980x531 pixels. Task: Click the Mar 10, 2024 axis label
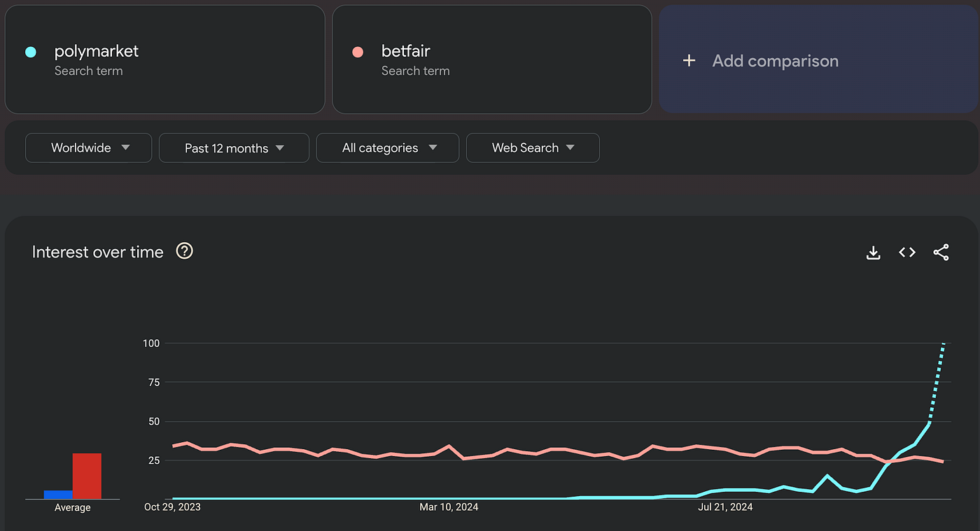449,507
